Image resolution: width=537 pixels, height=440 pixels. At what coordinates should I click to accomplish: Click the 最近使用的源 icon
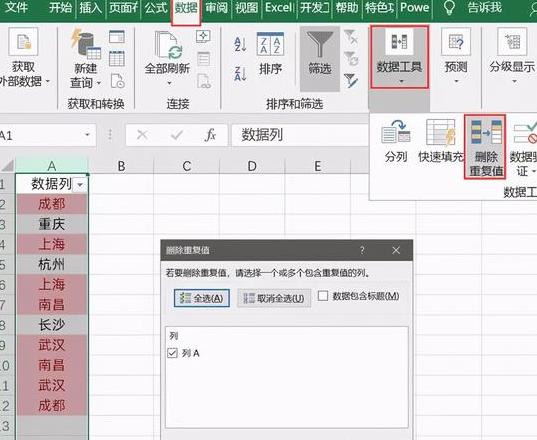(x=117, y=81)
